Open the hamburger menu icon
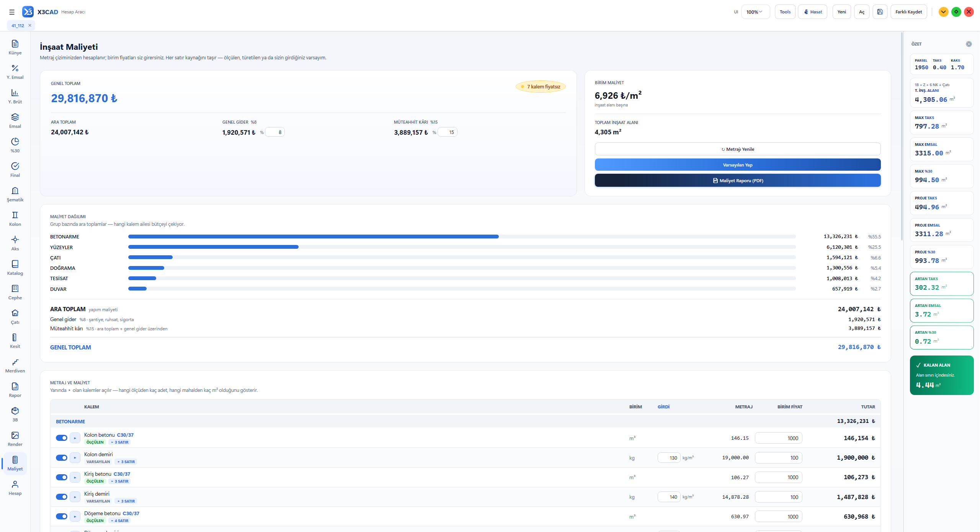 point(12,12)
